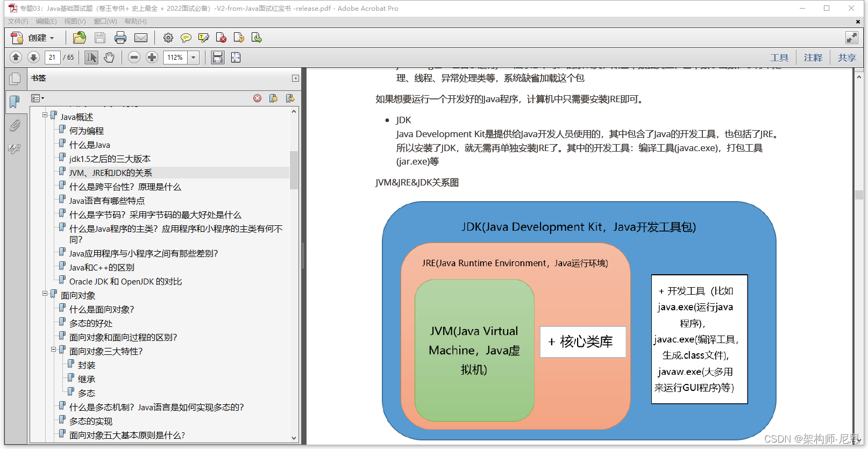868x449 pixels.
Task: Go to bookmark 封装
Action: (87, 365)
